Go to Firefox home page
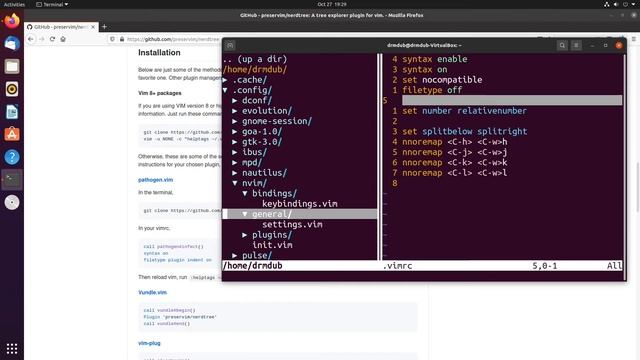This screenshot has width=640, height=360. (x=63, y=39)
